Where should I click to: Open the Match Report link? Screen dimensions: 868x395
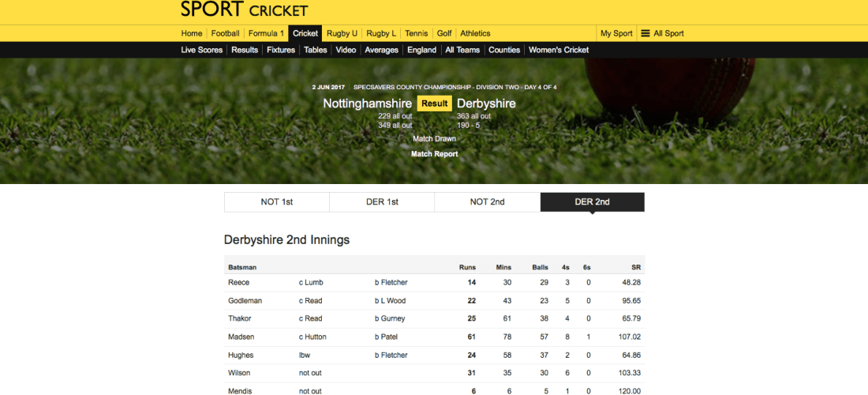(x=434, y=154)
